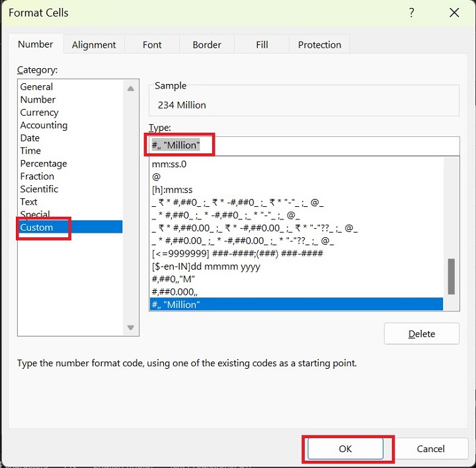This screenshot has height=468, width=476.
Task: Open the Font tab
Action: point(152,45)
